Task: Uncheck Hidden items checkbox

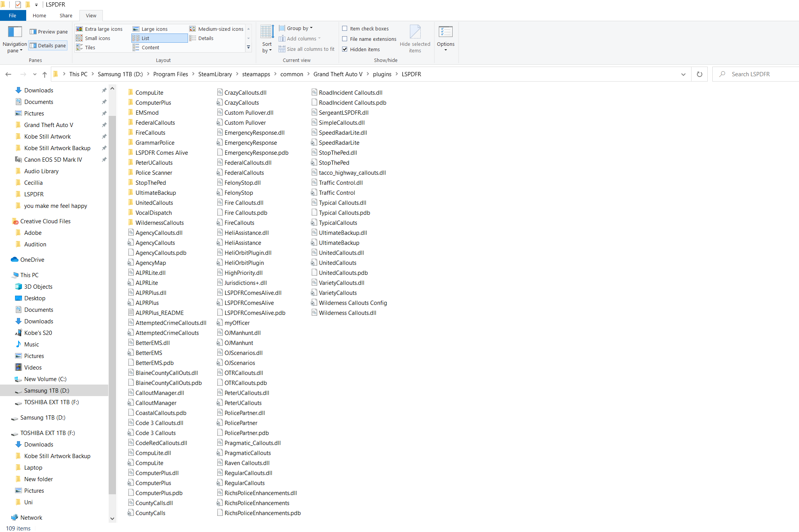Action: tap(345, 49)
